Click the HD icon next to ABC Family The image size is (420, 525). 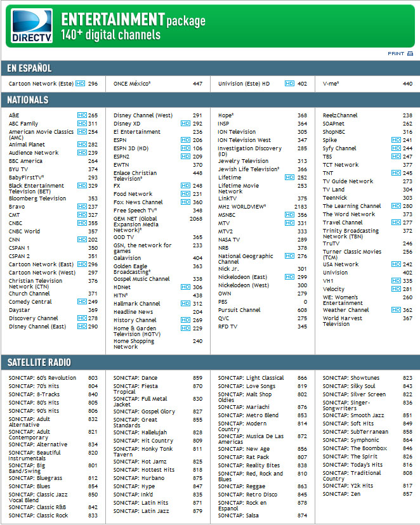[x=82, y=124]
